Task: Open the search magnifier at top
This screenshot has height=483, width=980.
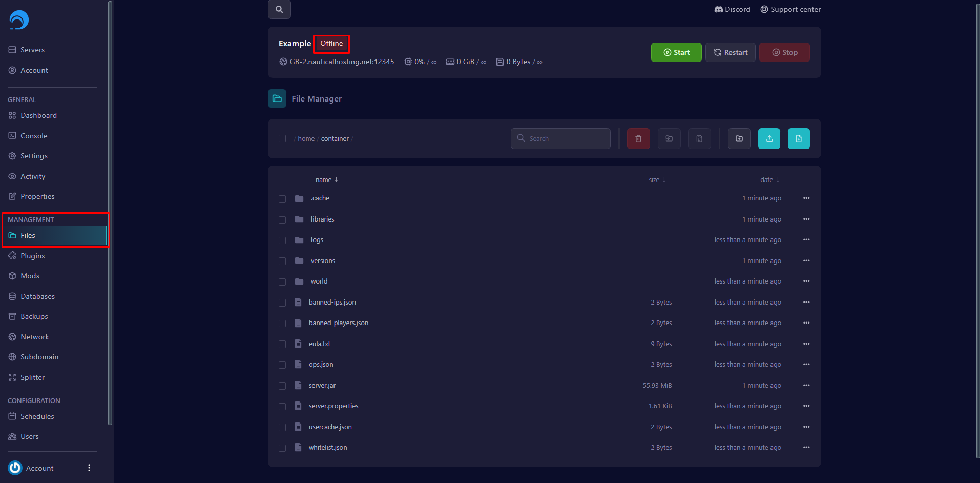Action: click(x=279, y=9)
